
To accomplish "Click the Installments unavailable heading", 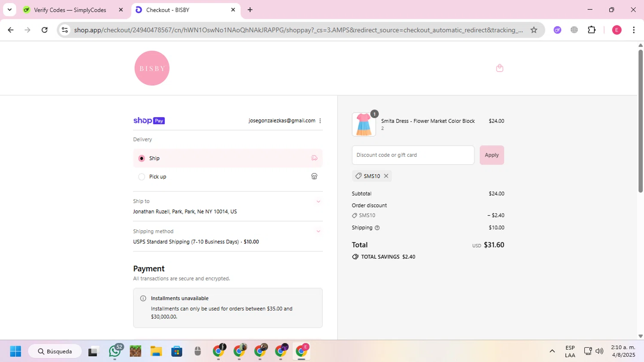I will [x=179, y=298].
